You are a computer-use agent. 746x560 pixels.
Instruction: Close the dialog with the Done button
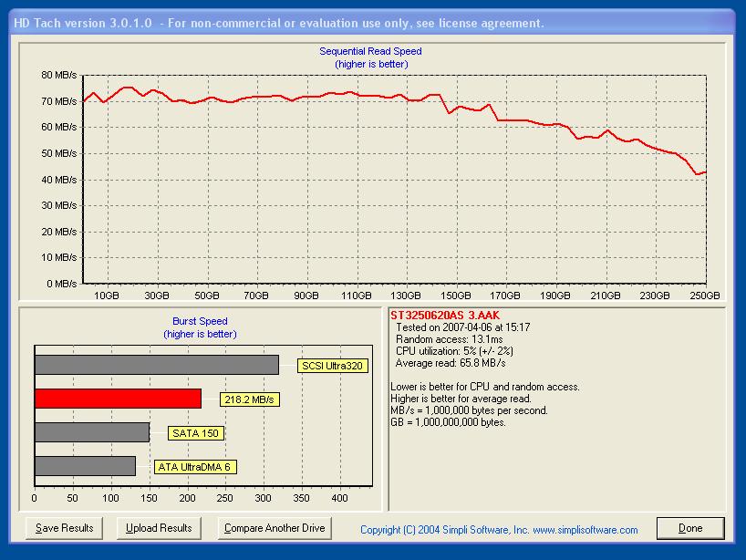click(690, 528)
